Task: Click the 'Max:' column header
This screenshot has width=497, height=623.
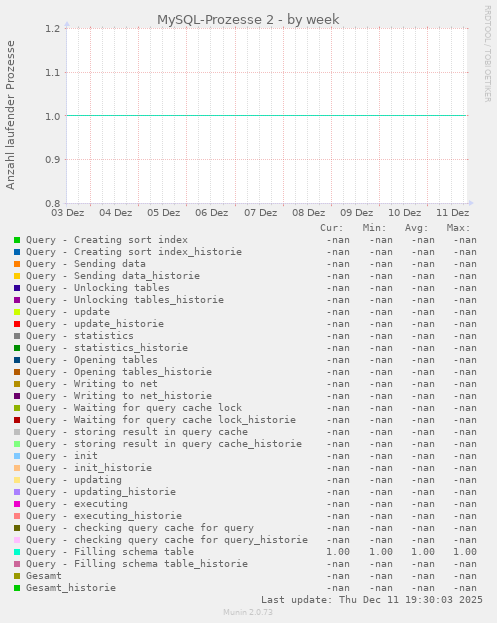Action: pyautogui.click(x=458, y=228)
